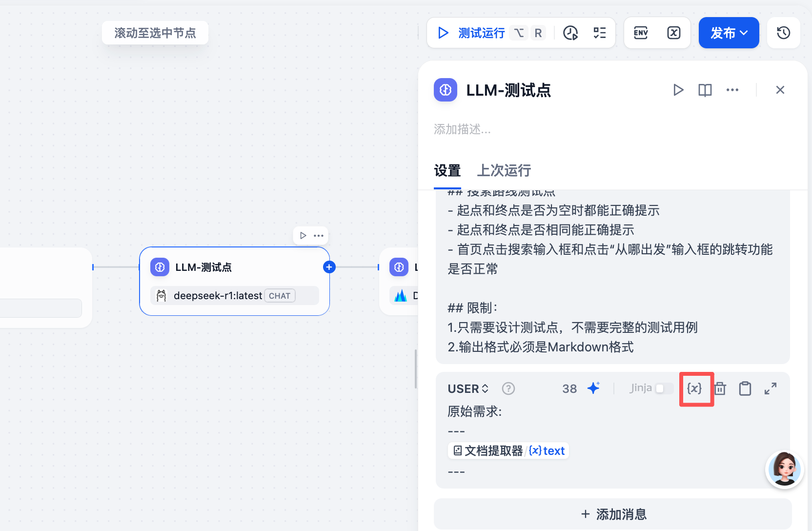Click the panel scrollbar handle at panel edge
812x531 pixels.
click(416, 369)
